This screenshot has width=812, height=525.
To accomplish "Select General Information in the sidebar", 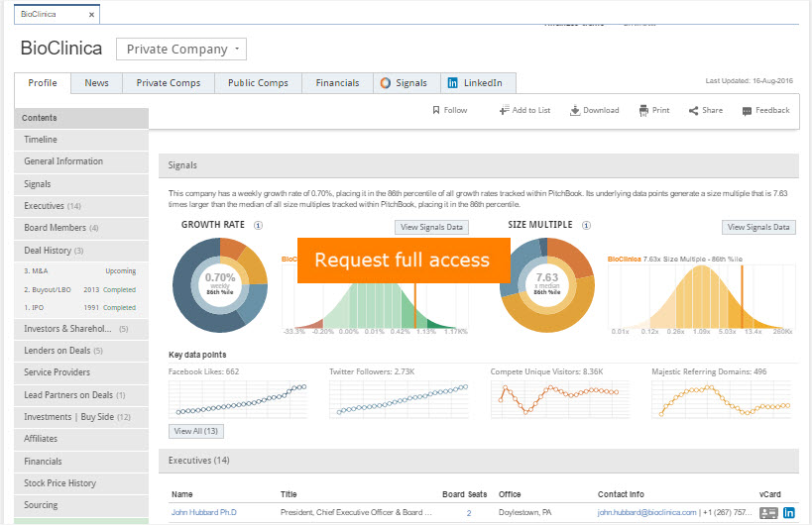I will click(x=81, y=161).
